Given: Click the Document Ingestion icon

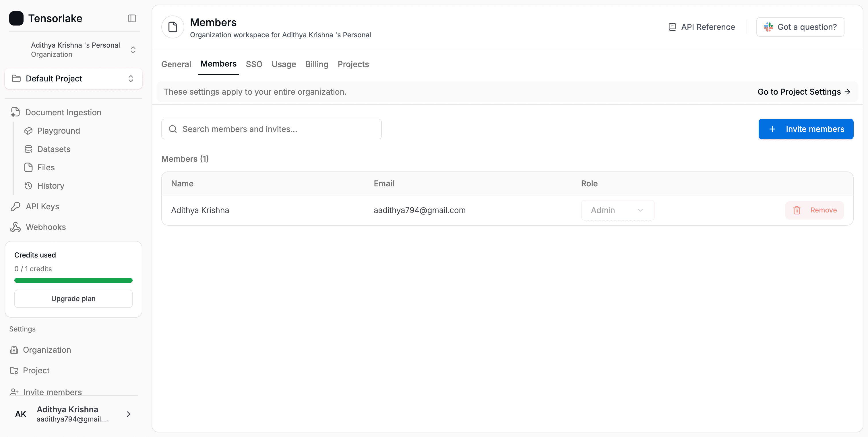Looking at the screenshot, I should tap(15, 112).
